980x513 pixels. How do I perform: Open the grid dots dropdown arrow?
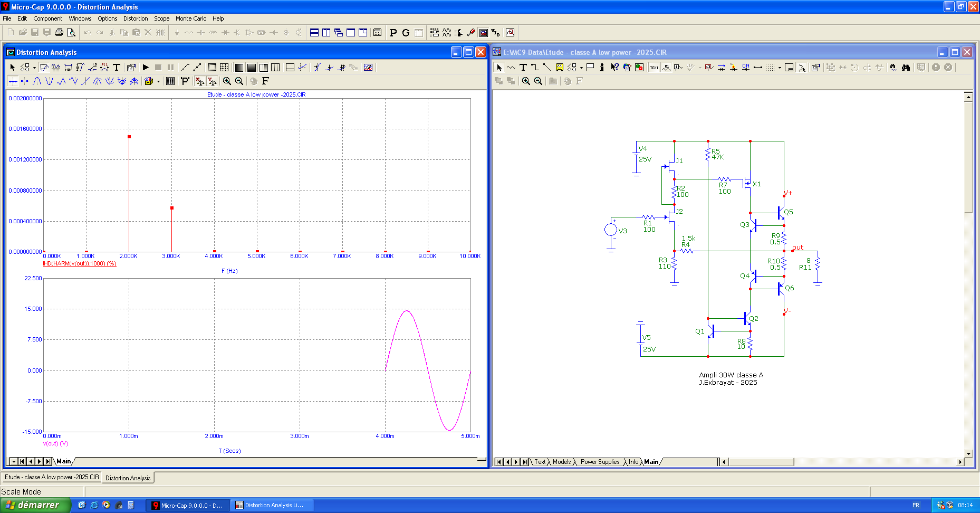(x=780, y=68)
